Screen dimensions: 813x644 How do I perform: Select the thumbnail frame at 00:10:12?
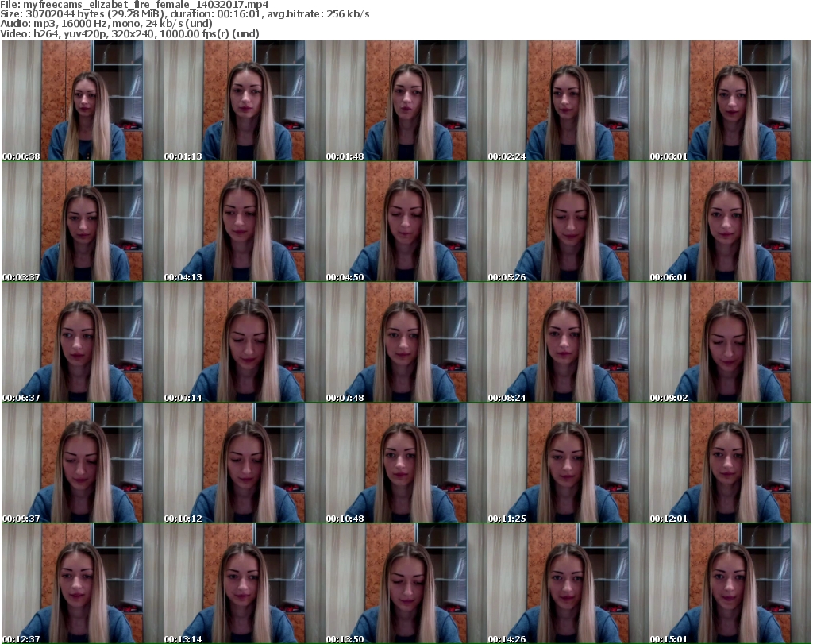245,463
